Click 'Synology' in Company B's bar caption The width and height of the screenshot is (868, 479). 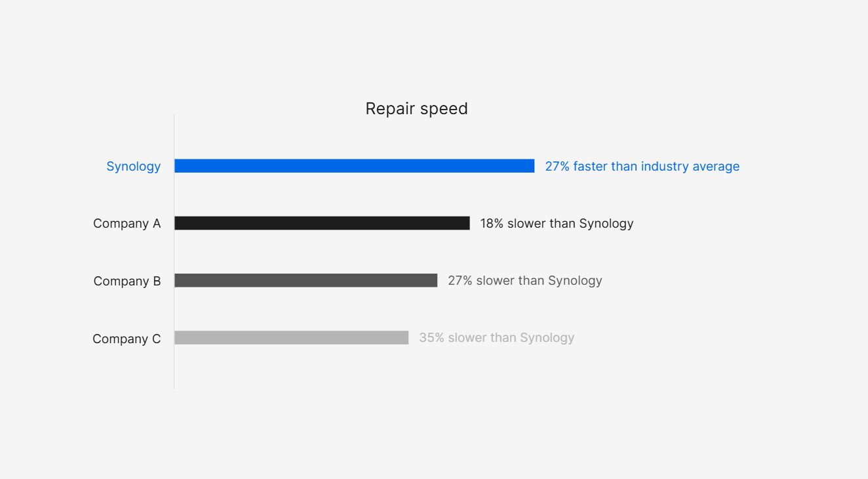pos(575,281)
